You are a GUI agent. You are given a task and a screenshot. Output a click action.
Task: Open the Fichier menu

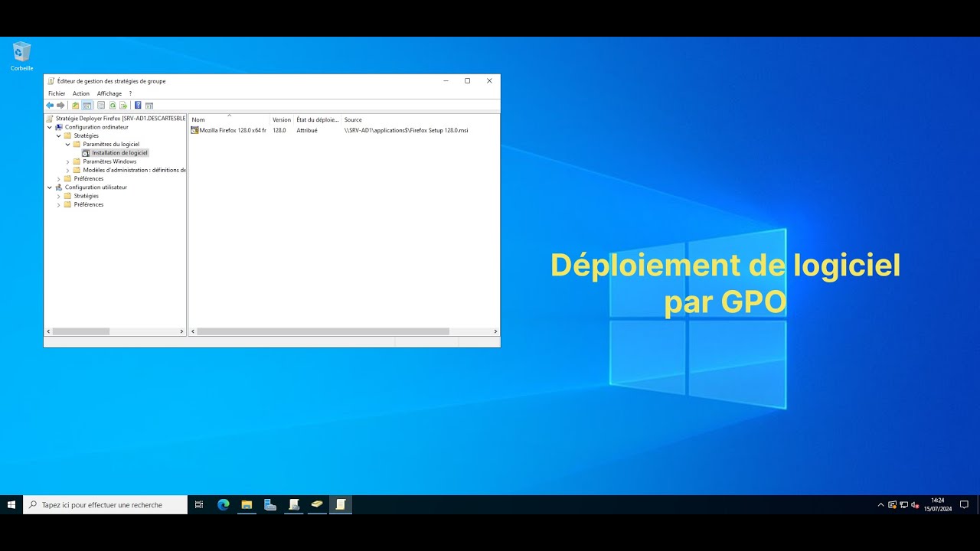[x=57, y=93]
